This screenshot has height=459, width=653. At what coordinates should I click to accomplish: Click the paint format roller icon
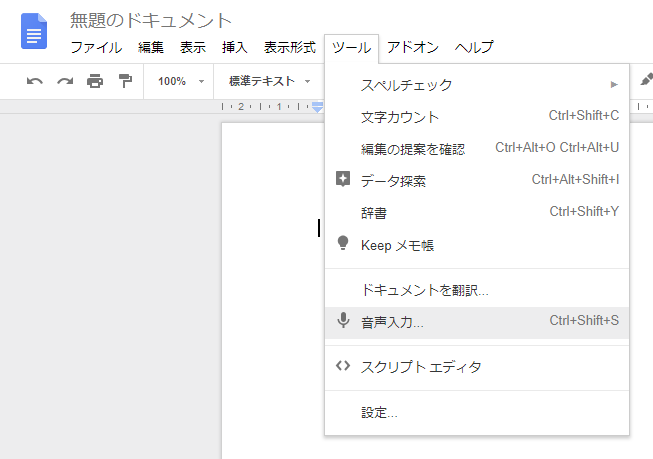[125, 81]
